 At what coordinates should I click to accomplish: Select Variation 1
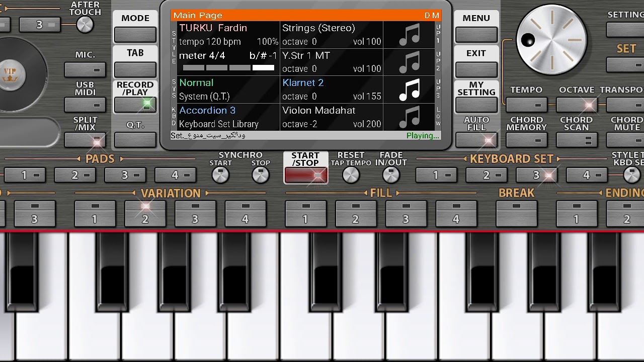click(95, 213)
